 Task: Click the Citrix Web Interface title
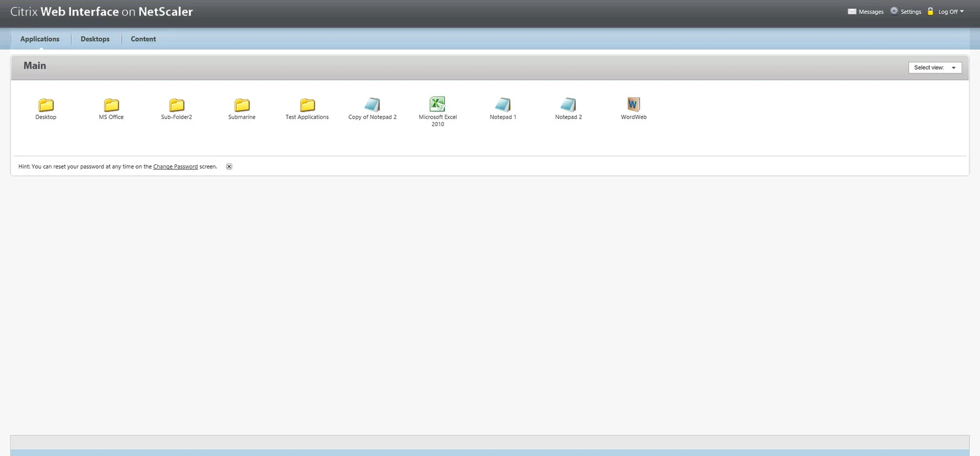[102, 12]
